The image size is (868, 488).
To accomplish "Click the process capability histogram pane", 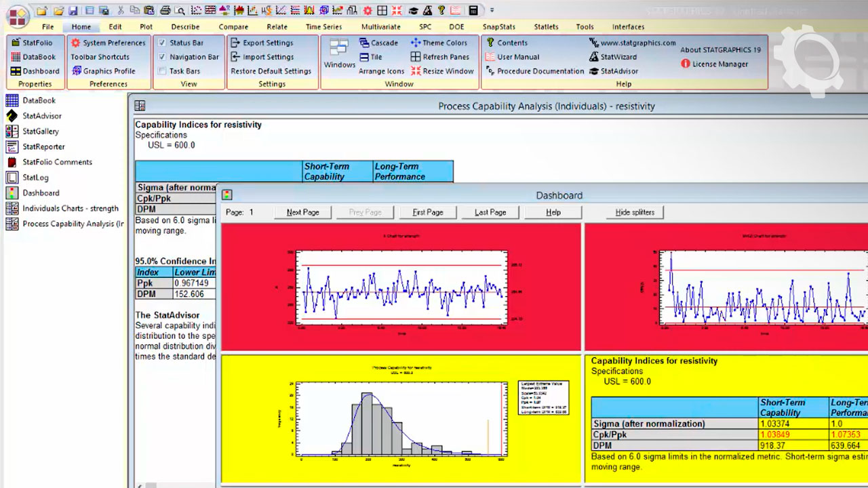I will (401, 419).
